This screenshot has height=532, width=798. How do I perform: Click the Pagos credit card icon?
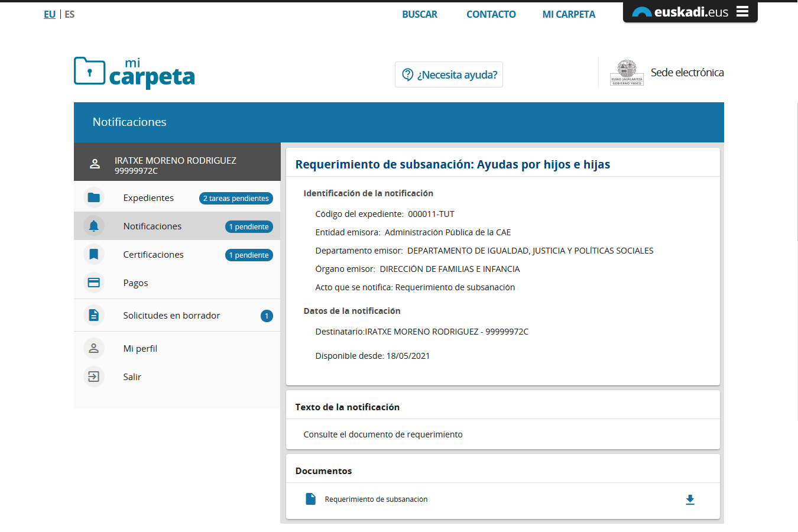coord(93,283)
